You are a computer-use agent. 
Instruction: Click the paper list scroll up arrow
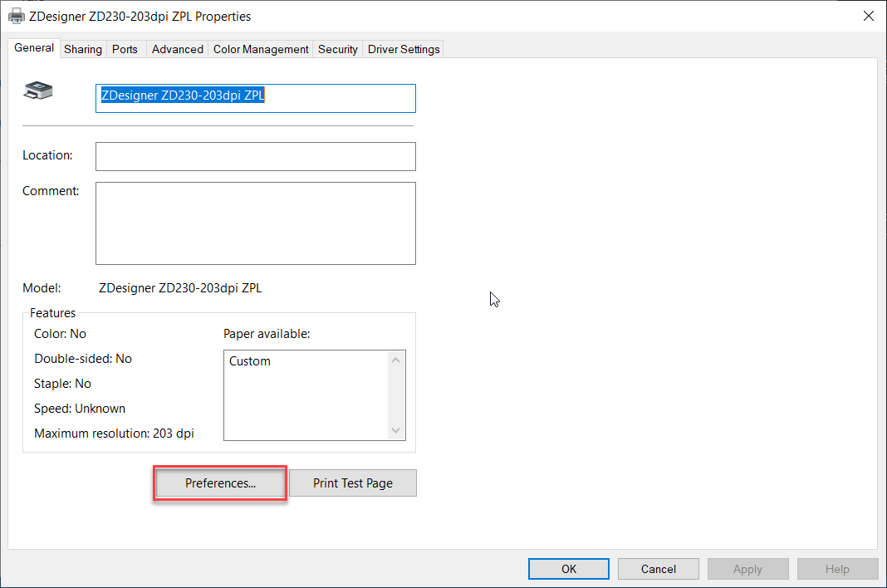click(395, 360)
